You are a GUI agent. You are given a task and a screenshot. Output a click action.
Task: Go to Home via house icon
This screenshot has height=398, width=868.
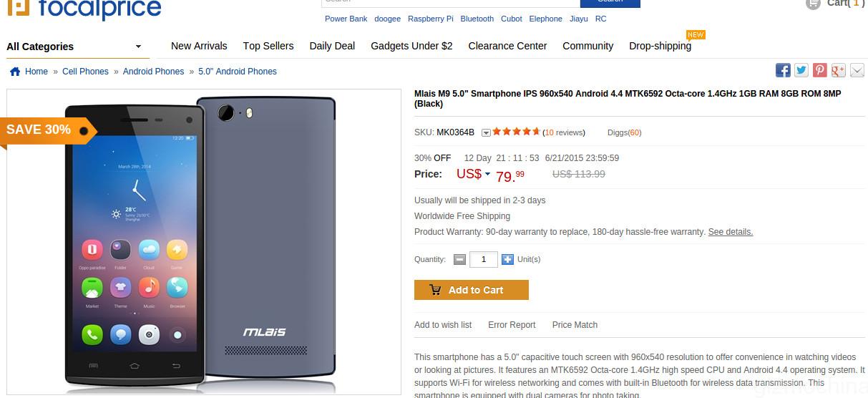pyautogui.click(x=15, y=72)
